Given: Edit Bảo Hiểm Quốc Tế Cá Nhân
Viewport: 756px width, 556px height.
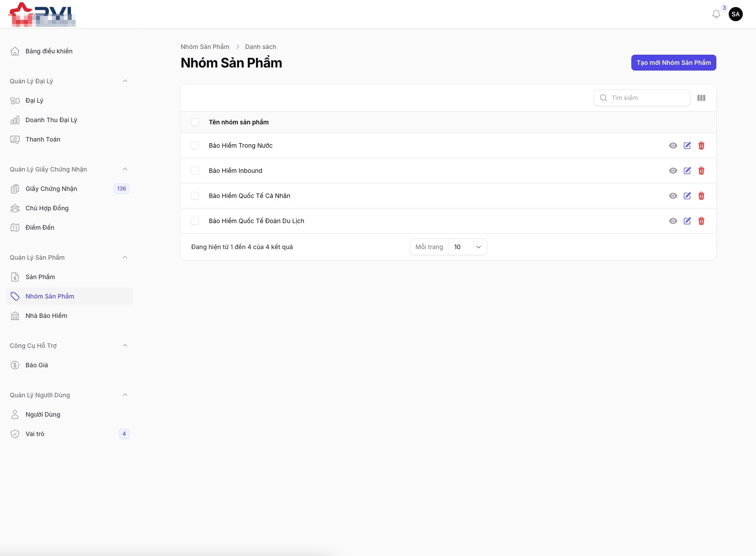Looking at the screenshot, I should [687, 196].
